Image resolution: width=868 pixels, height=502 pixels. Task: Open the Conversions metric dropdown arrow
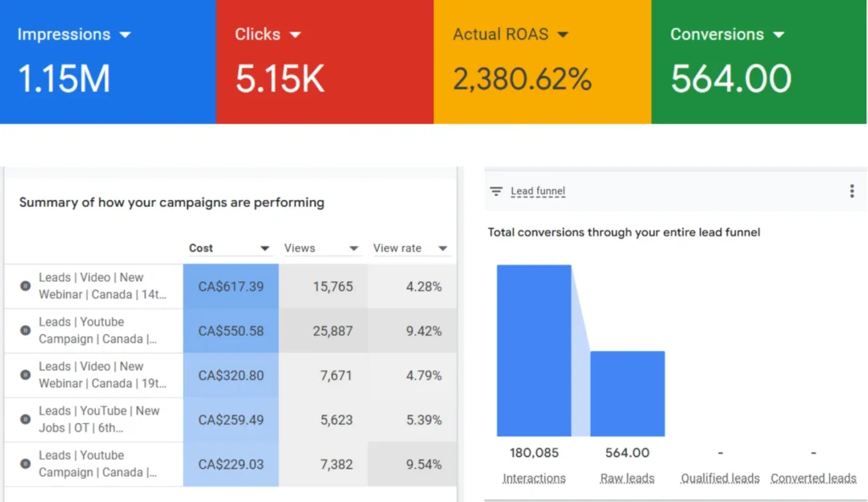click(778, 35)
